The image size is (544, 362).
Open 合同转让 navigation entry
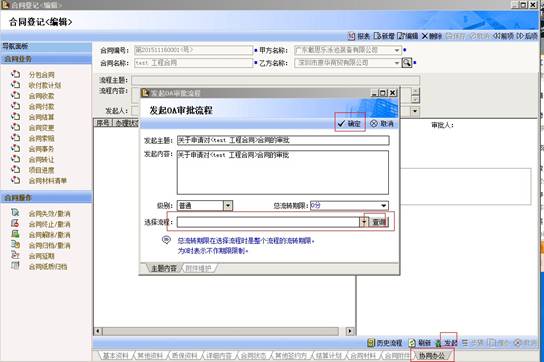(41, 160)
